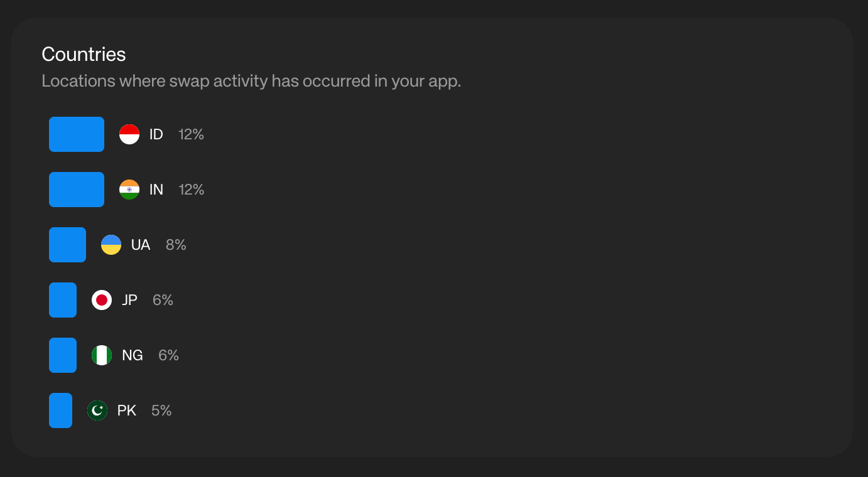Click the Ukraine flag icon
Image resolution: width=868 pixels, height=477 pixels.
tap(111, 245)
